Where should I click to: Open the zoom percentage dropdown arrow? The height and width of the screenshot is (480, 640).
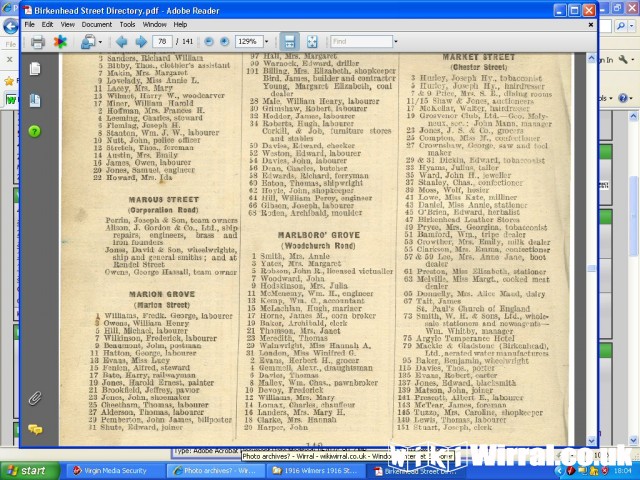click(x=267, y=42)
